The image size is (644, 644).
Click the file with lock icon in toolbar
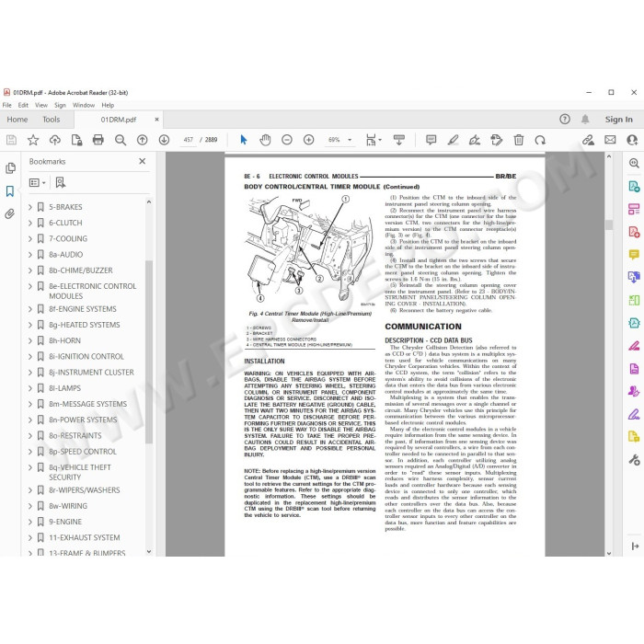76,140
